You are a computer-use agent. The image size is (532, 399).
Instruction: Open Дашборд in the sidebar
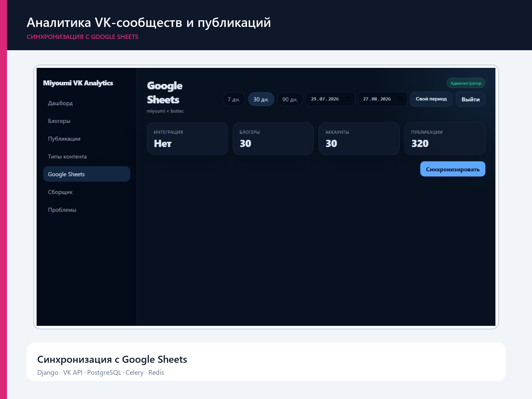(x=86, y=103)
